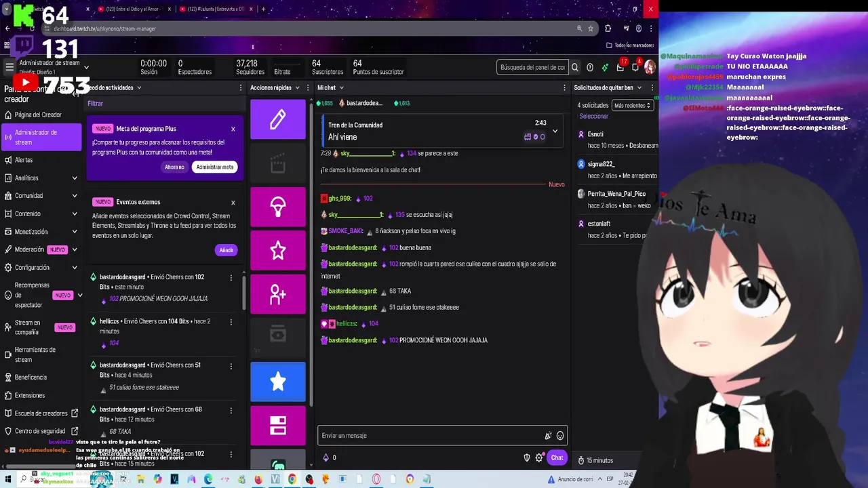
Task: Click the pink star quick action
Action: pyautogui.click(x=278, y=251)
